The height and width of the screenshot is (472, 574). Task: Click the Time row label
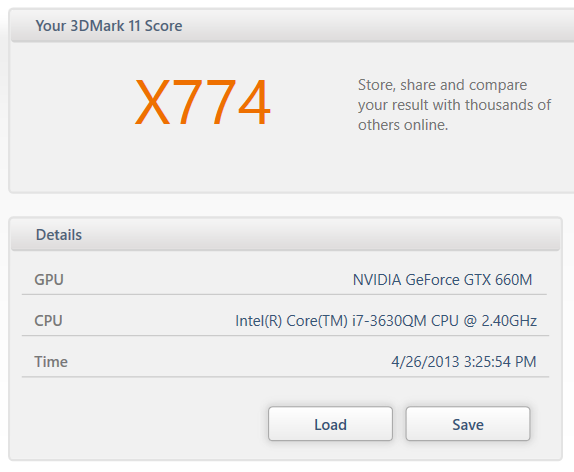click(x=51, y=362)
